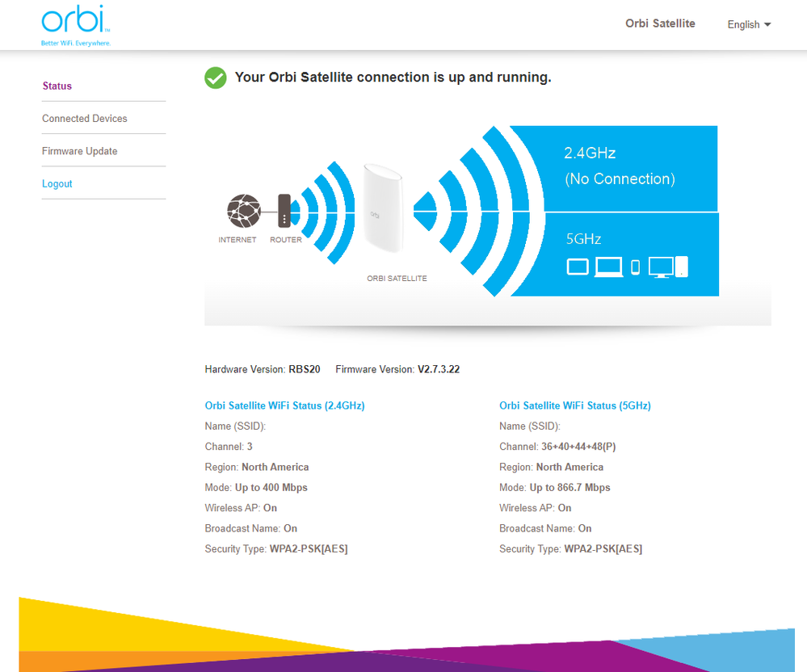Click the green connection checkmark icon
This screenshot has width=807, height=672.
pyautogui.click(x=215, y=78)
